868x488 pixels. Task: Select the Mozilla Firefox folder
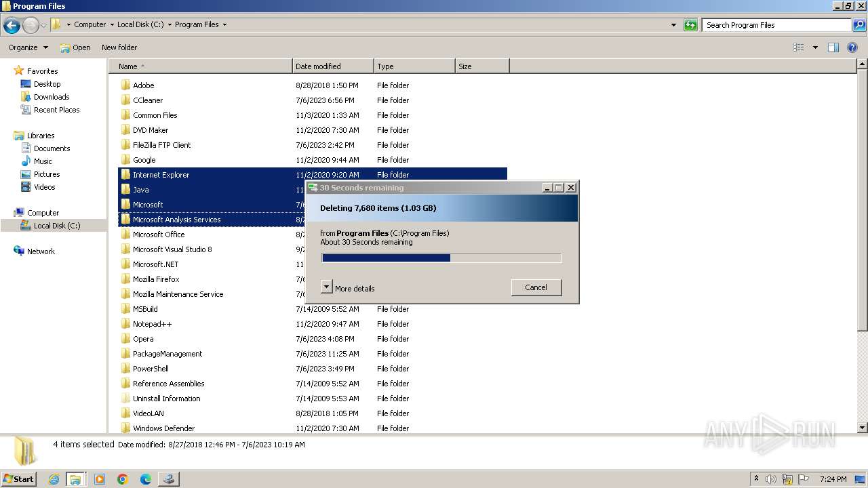(156, 279)
